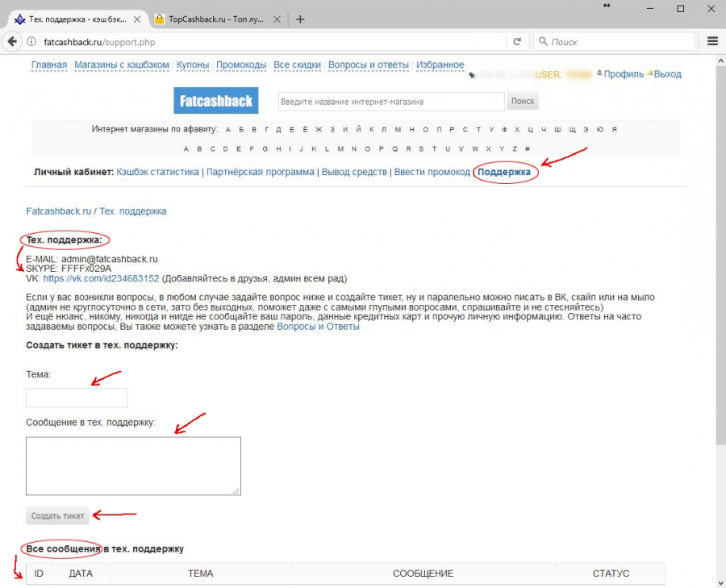Log out via the 'Выход' link
This screenshot has width=726, height=588.
pyautogui.click(x=668, y=74)
